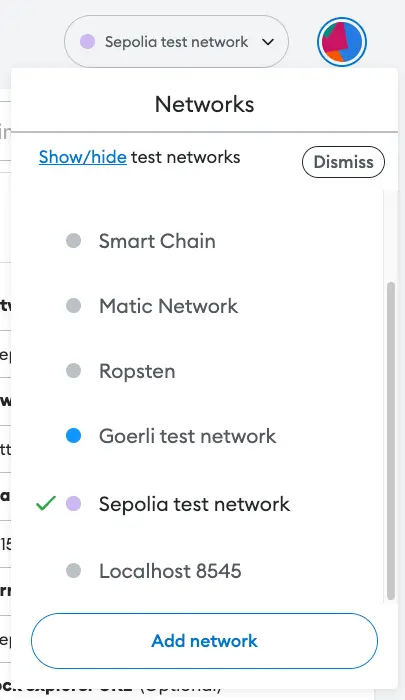
Task: Click the gray dot beside Smart Chain
Action: tap(73, 241)
